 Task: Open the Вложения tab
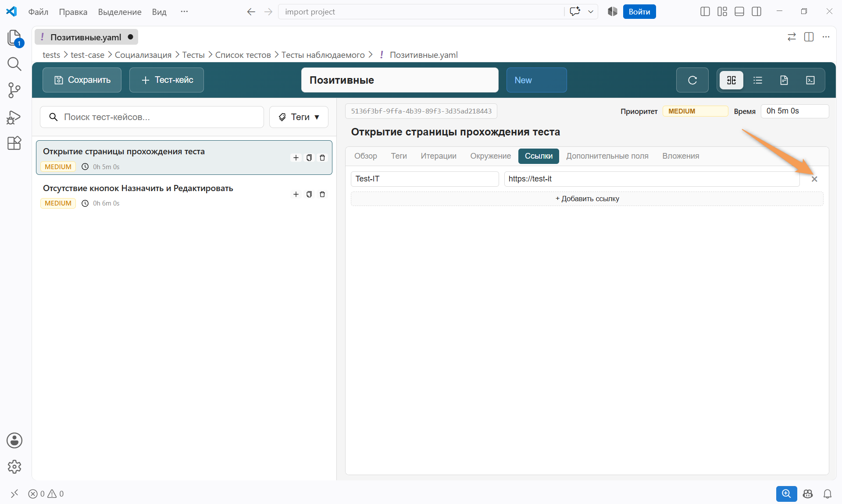(681, 156)
